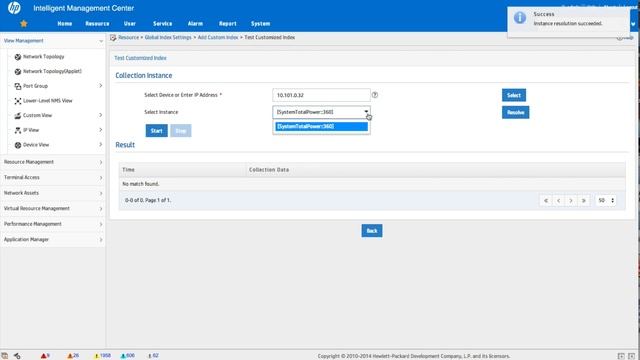Follow the Resource breadcrumb link
The height and width of the screenshot is (360, 640).
pyautogui.click(x=129, y=38)
